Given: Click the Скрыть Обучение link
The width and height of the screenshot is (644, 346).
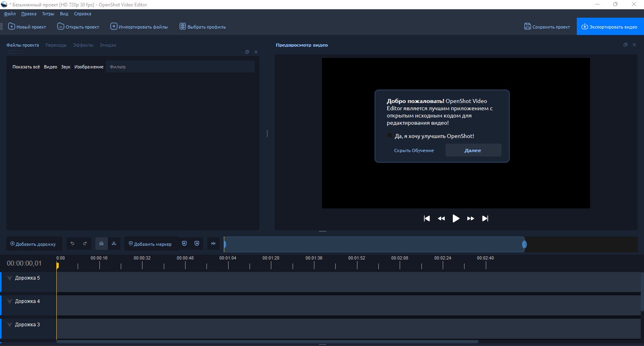Looking at the screenshot, I should (414, 150).
